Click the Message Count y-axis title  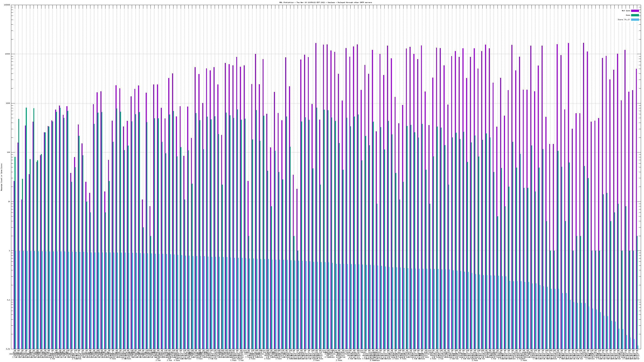1,177
